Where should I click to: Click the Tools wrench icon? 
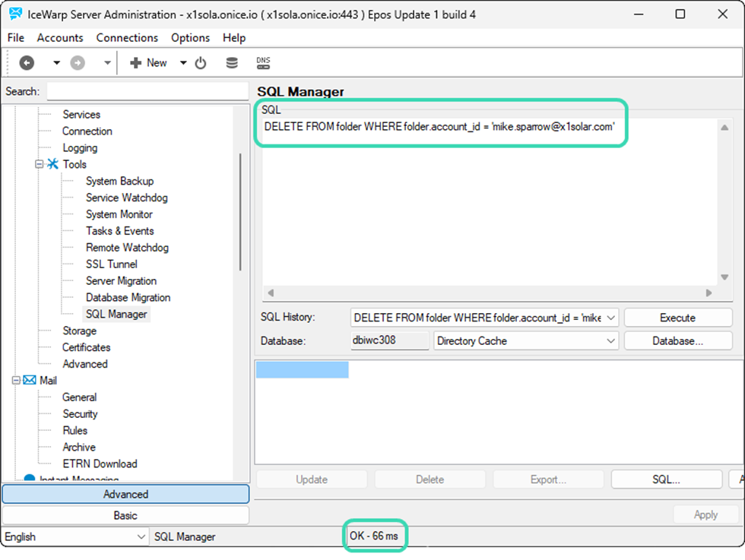[x=52, y=164]
